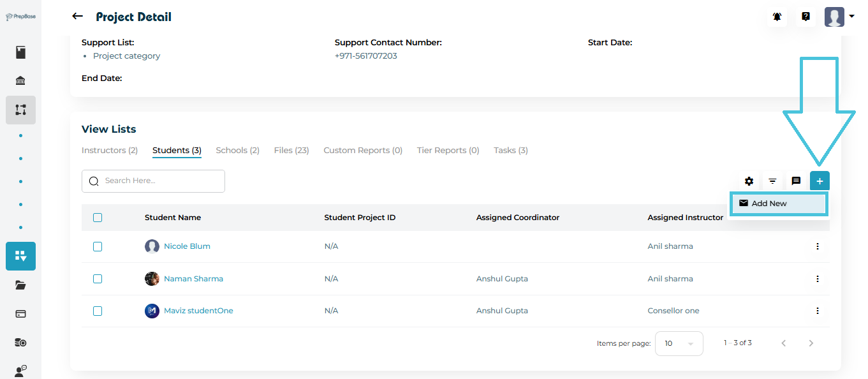Image resolution: width=868 pixels, height=379 pixels.
Task: Open the folder icon in sidebar
Action: tap(20, 285)
